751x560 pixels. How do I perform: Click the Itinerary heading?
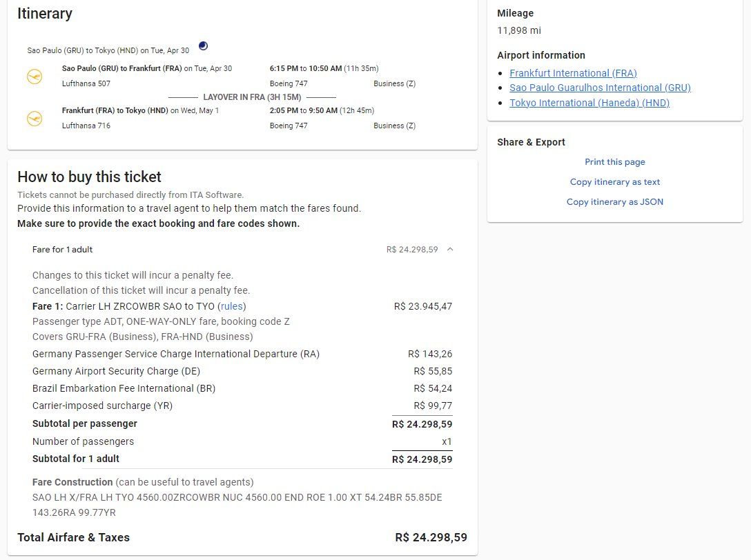pyautogui.click(x=45, y=13)
